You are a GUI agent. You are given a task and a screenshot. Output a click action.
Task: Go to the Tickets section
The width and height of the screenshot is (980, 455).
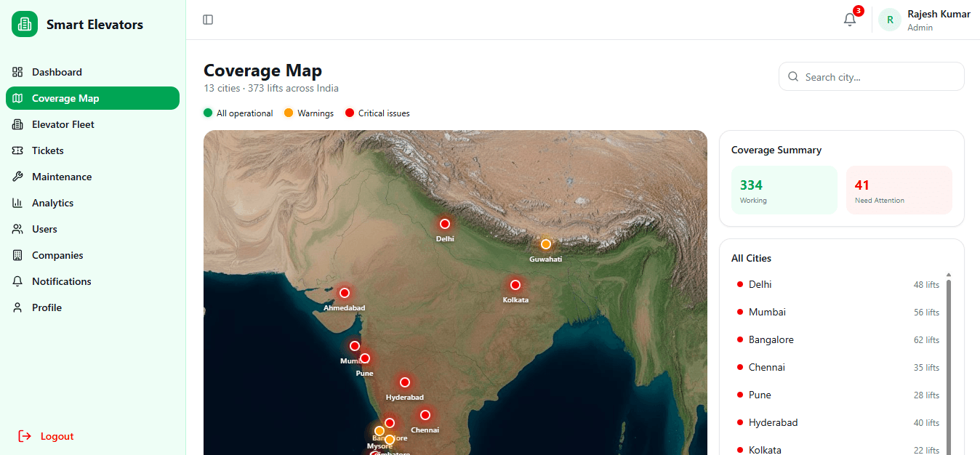coord(92,150)
